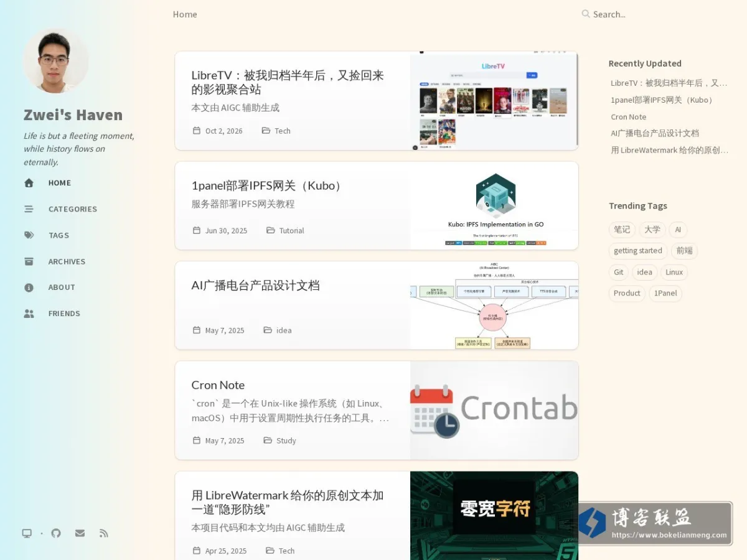The image size is (747, 560).
Task: Click the 本文由 AIGC 辅助生成 description
Action: point(235,108)
